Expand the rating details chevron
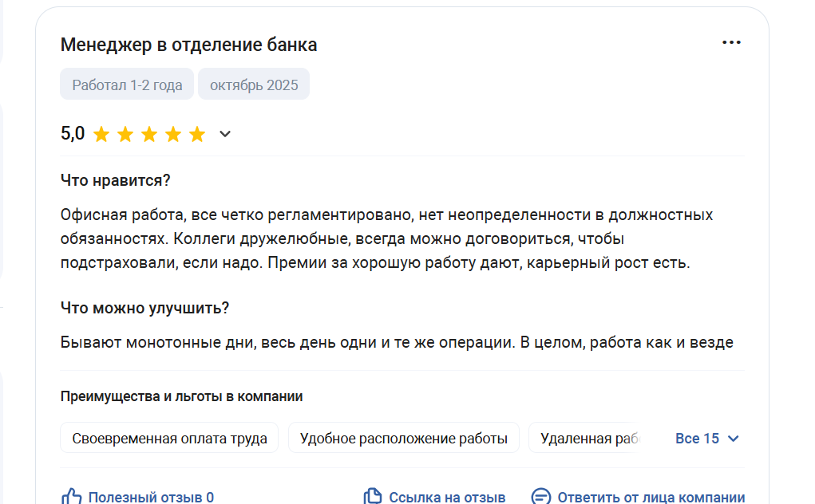Image resolution: width=815 pixels, height=504 pixels. pos(225,134)
